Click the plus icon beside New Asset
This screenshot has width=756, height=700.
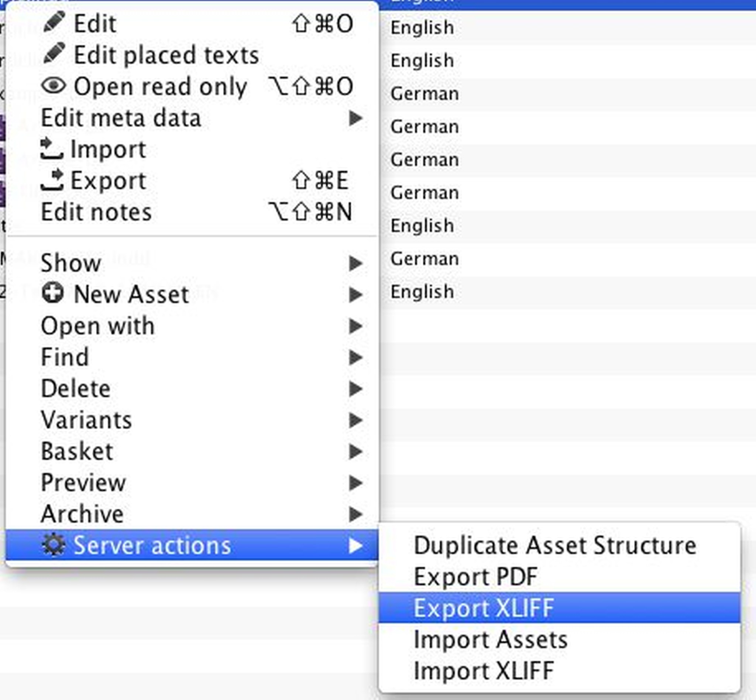[53, 293]
